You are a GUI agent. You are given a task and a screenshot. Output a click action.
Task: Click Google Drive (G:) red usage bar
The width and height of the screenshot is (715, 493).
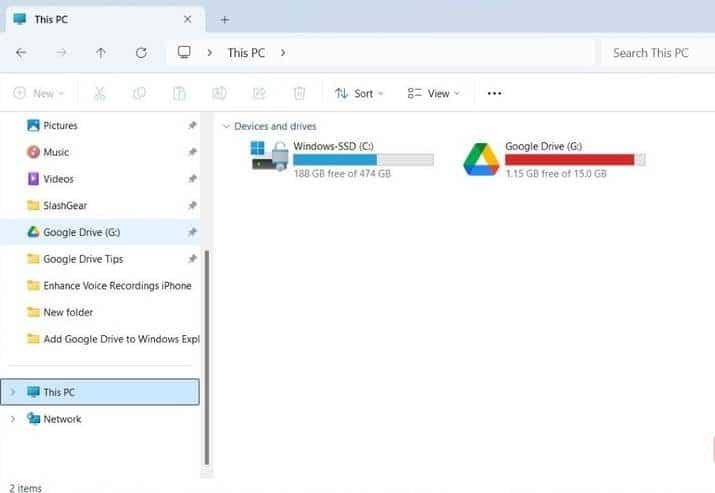575,160
